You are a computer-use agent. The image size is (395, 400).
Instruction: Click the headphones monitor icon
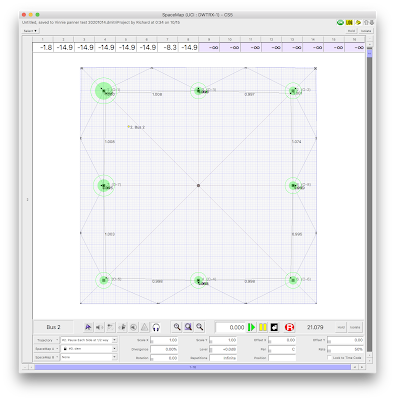click(156, 327)
